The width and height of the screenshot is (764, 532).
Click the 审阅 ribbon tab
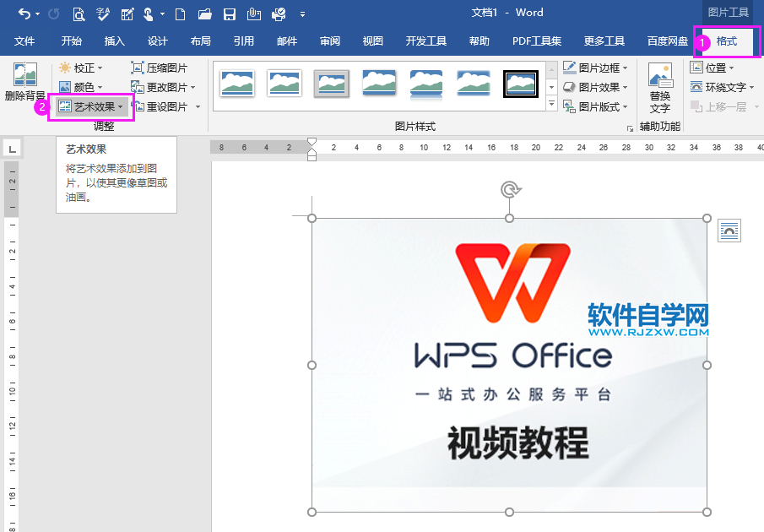[x=329, y=40]
